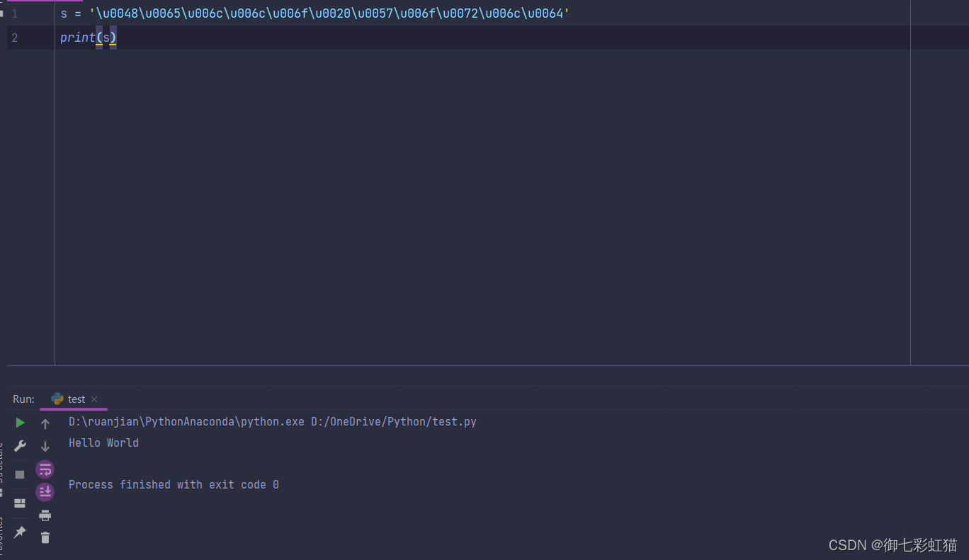Viewport: 969px width, 560px height.
Task: Go down the stack trace arrow
Action: click(45, 447)
